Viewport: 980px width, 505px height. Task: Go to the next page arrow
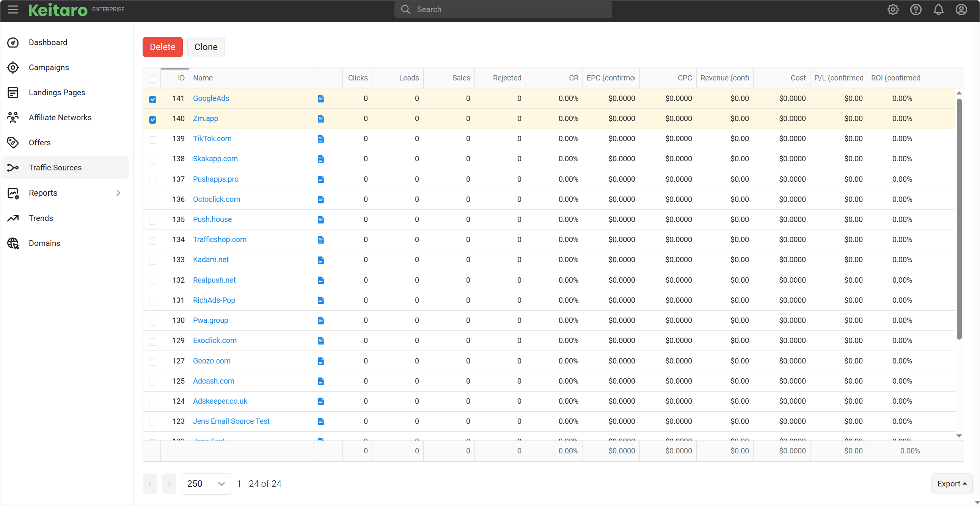169,484
